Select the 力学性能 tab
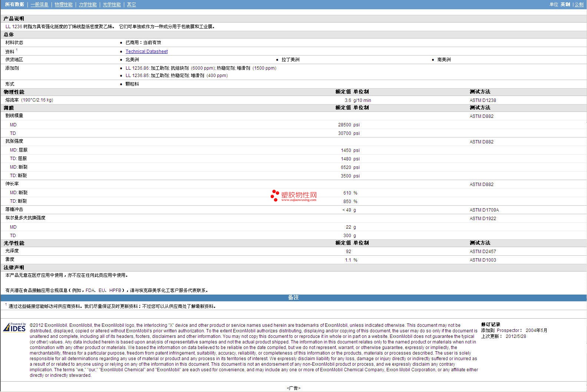 [88, 4]
